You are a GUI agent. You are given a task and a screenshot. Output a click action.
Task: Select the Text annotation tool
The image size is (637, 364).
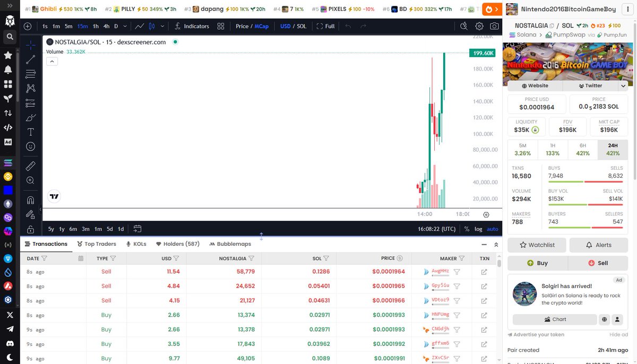click(x=31, y=132)
